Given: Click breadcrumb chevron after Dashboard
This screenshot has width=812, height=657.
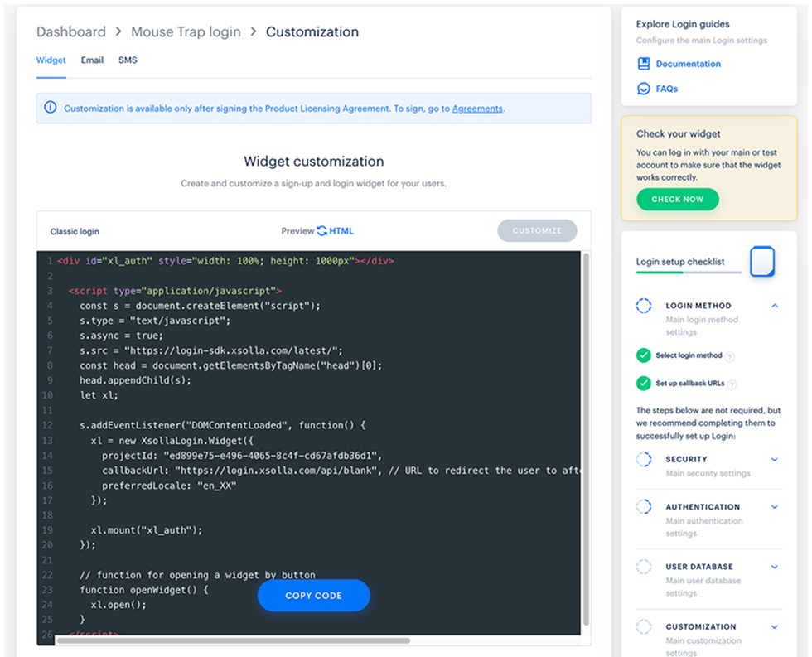Looking at the screenshot, I should (x=118, y=31).
